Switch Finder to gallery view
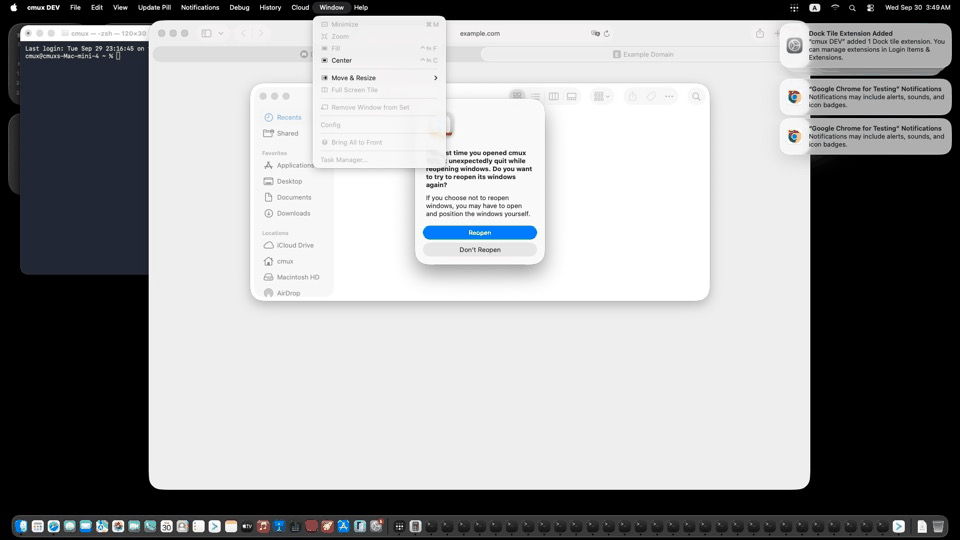Viewport: 960px width, 540px height. tap(571, 96)
